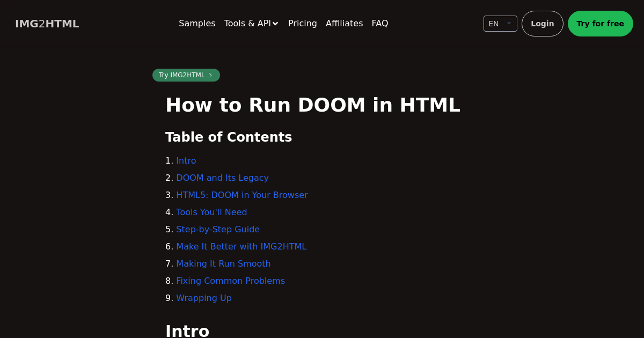Screen dimensions: 644x338
Task: Click the Login button
Action: pos(543,24)
